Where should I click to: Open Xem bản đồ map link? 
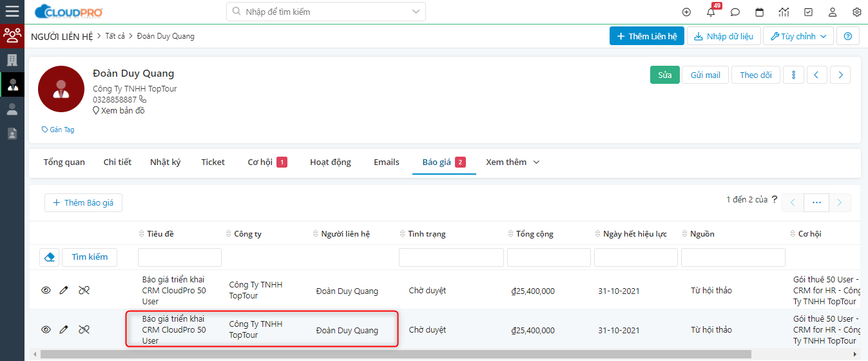tap(119, 110)
